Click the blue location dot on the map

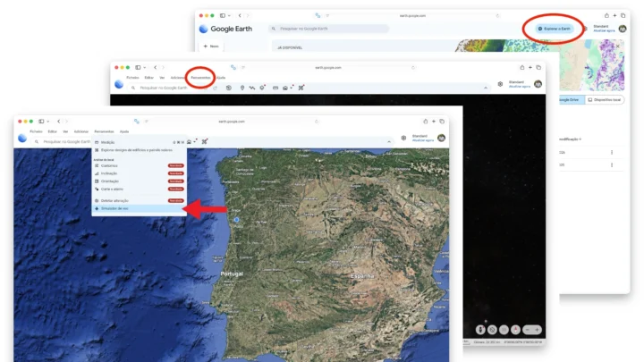[236, 220]
